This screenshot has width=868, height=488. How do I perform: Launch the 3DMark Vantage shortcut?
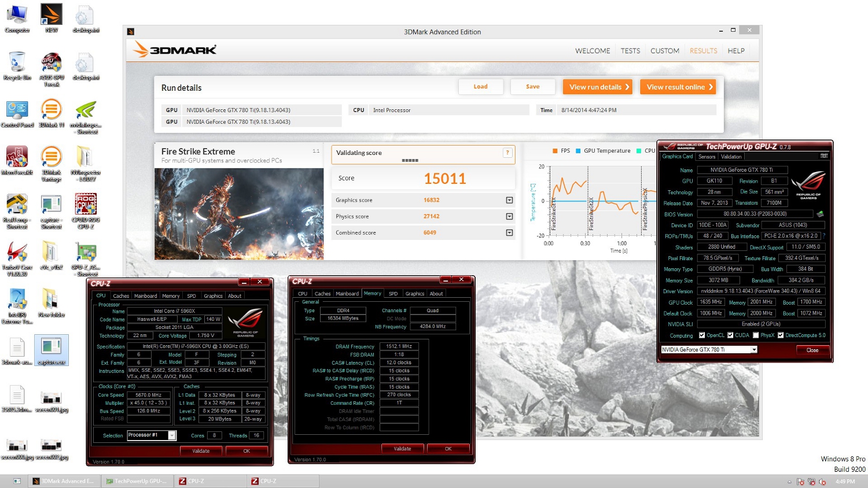click(x=51, y=164)
